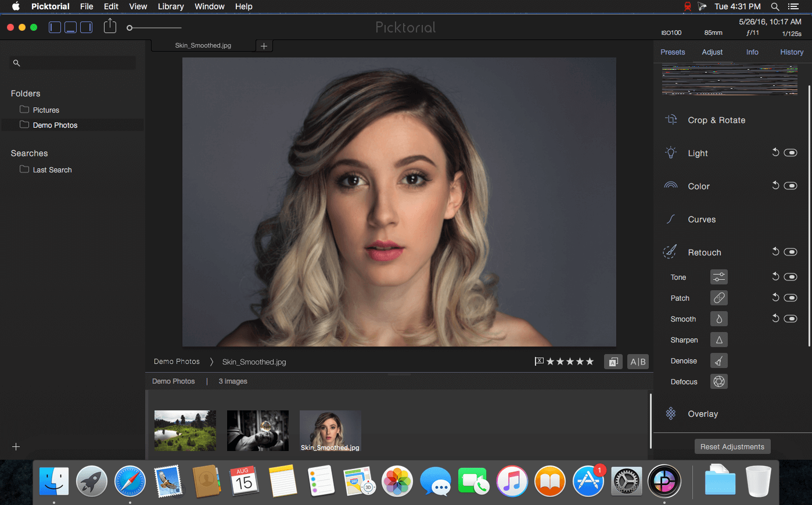Select the Smooth droplet tool icon
812x505 pixels.
(719, 319)
